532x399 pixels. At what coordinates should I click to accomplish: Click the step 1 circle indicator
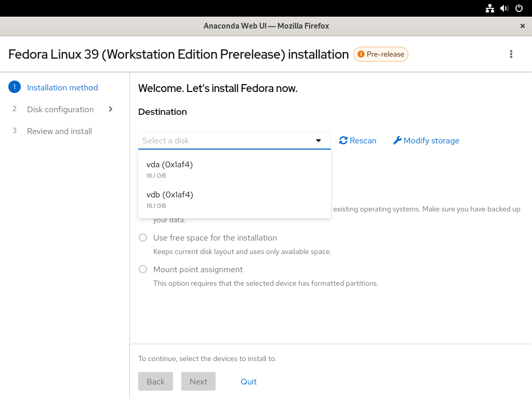click(x=15, y=87)
